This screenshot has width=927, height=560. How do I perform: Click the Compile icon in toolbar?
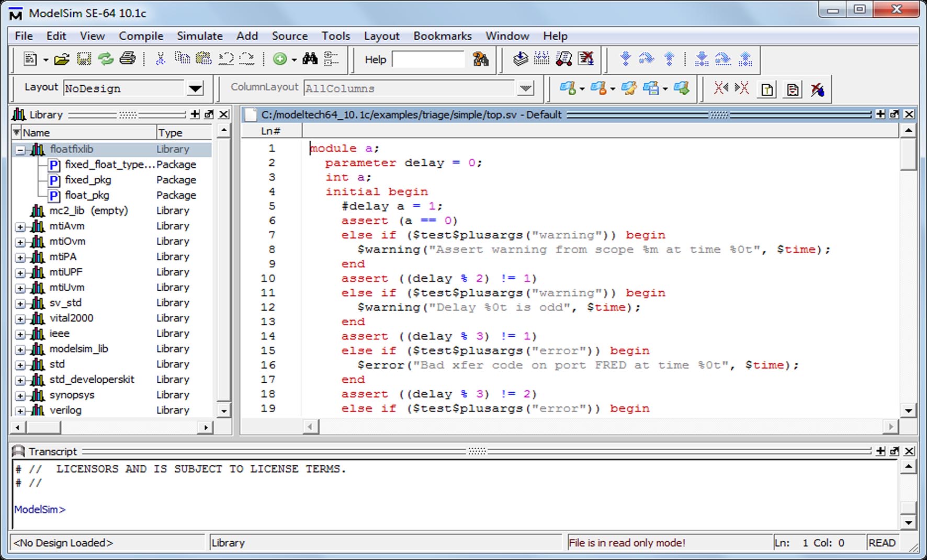[520, 59]
